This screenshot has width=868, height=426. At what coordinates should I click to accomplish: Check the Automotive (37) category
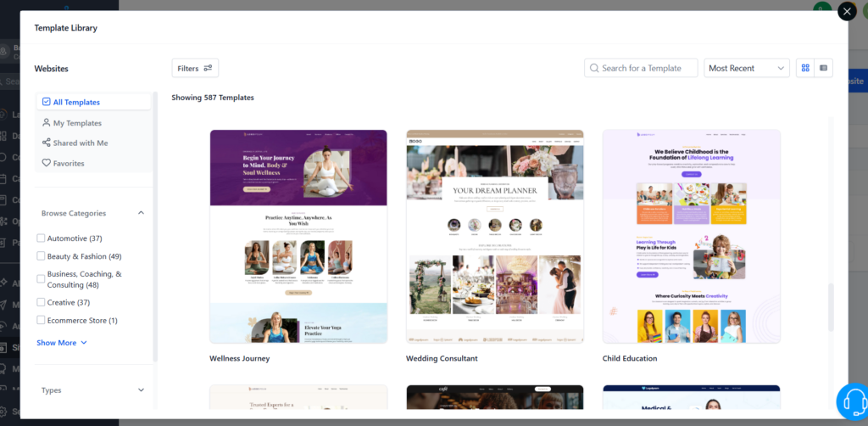pyautogui.click(x=41, y=238)
